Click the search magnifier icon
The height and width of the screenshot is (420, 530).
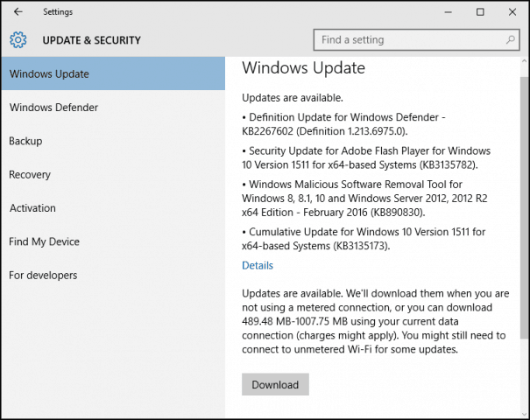511,40
